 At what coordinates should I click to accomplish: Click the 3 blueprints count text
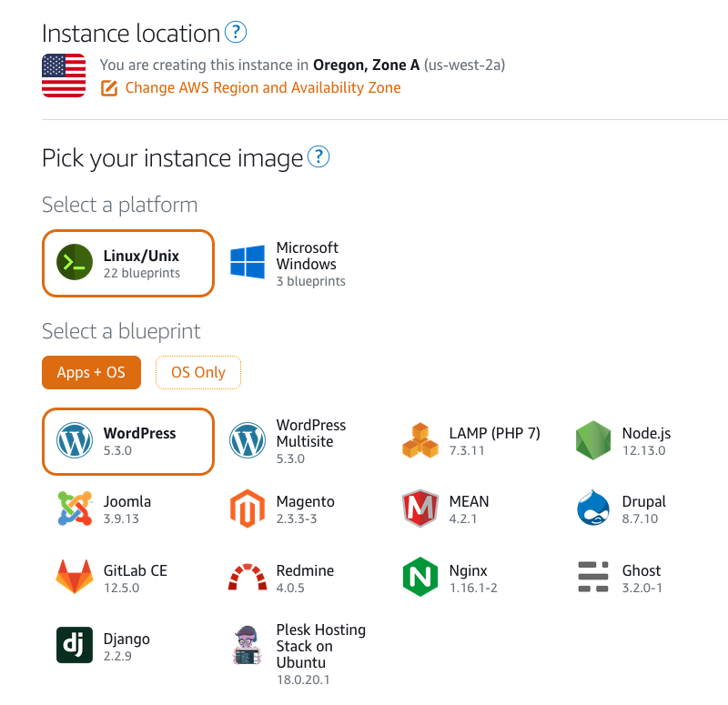(310, 281)
